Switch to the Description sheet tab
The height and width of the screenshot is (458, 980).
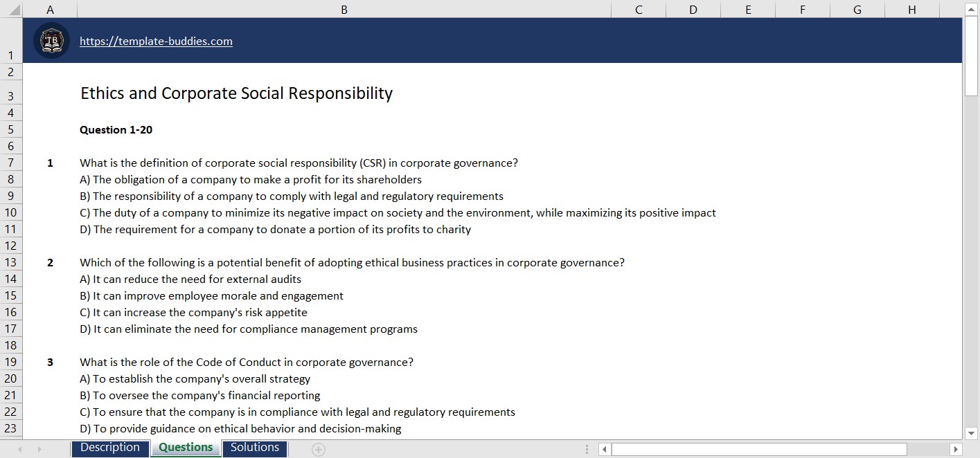coord(110,448)
